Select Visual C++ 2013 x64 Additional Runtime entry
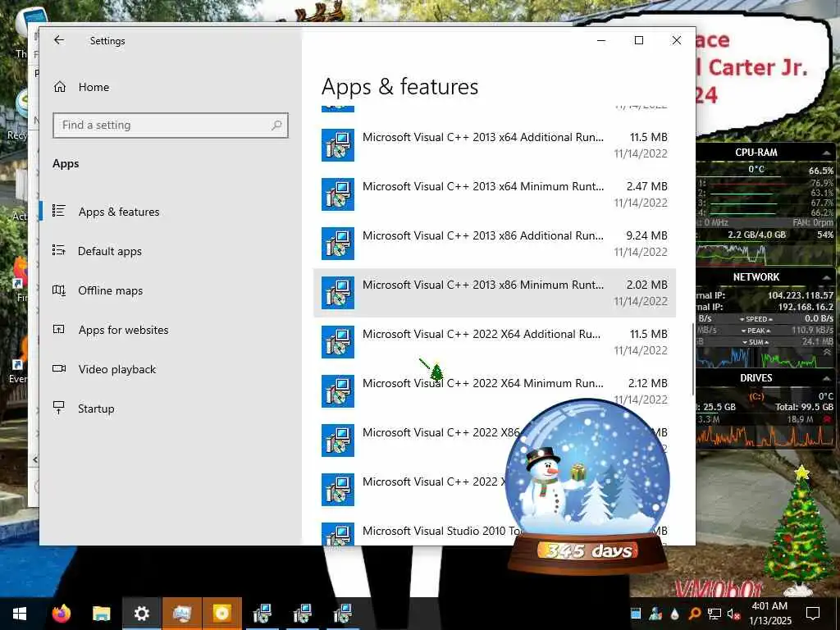The image size is (840, 630). (x=495, y=145)
